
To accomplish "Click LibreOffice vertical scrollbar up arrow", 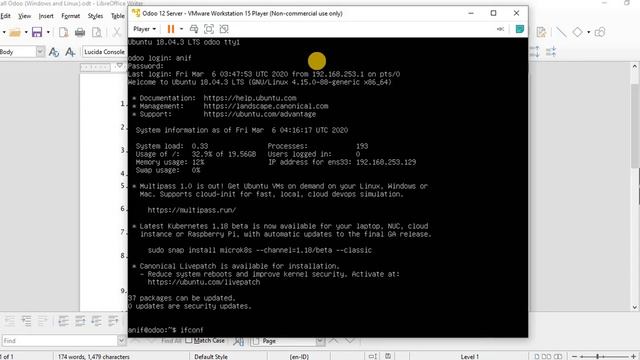I will pos(635,66).
